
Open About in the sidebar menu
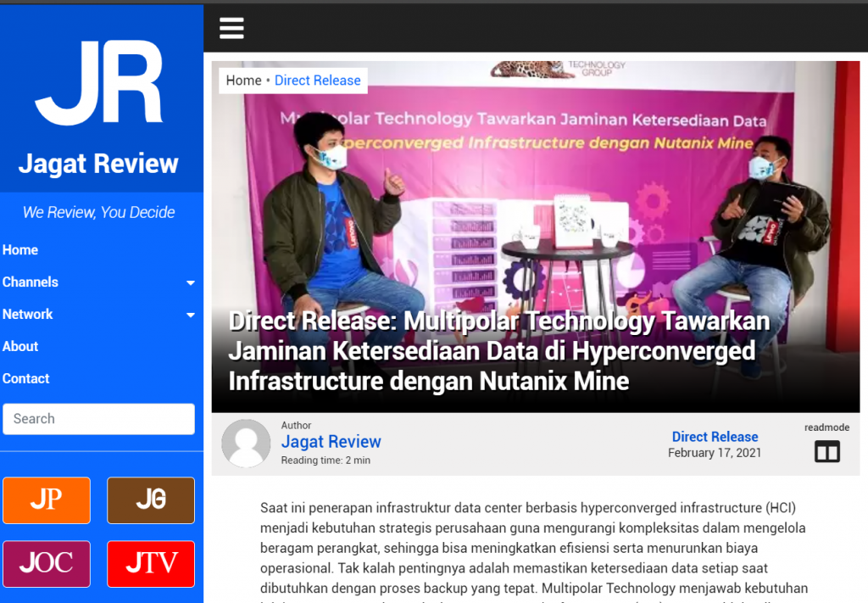(20, 346)
